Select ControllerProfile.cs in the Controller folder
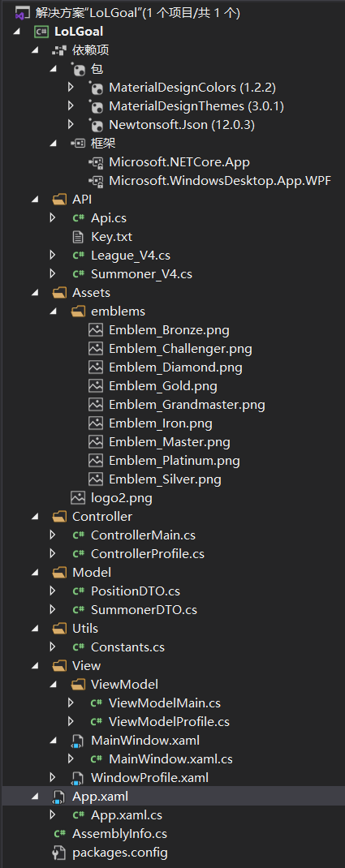 coord(147,553)
